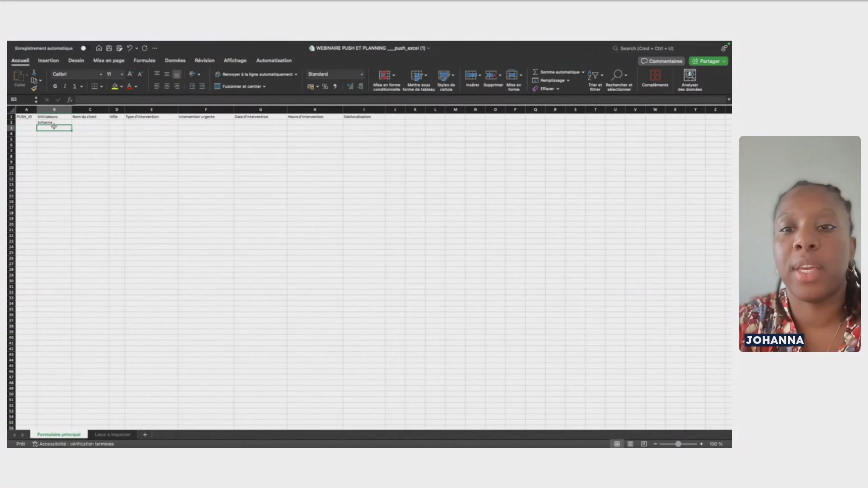Open Rechercher et sélectionner menu

point(619,81)
